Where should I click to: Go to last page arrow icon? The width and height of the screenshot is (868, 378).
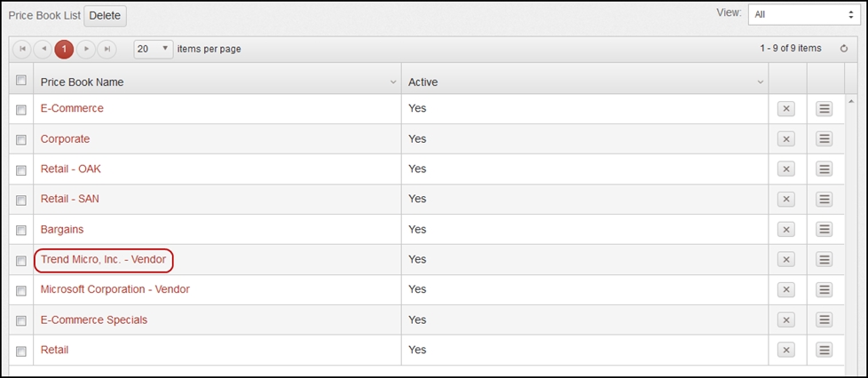(x=107, y=49)
